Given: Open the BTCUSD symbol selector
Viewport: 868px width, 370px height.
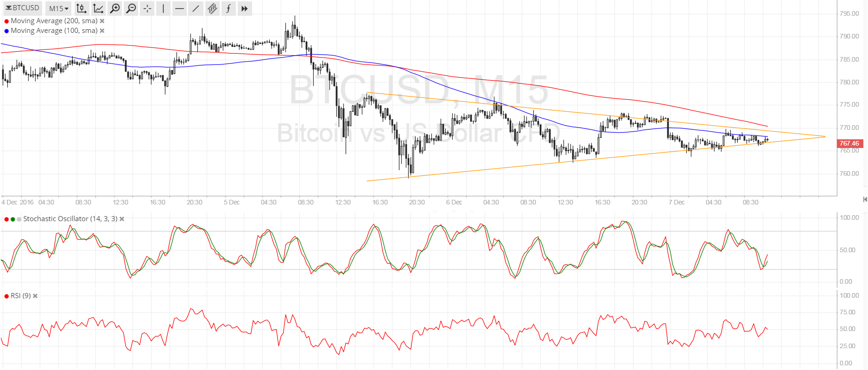Looking at the screenshot, I should pyautogui.click(x=22, y=8).
